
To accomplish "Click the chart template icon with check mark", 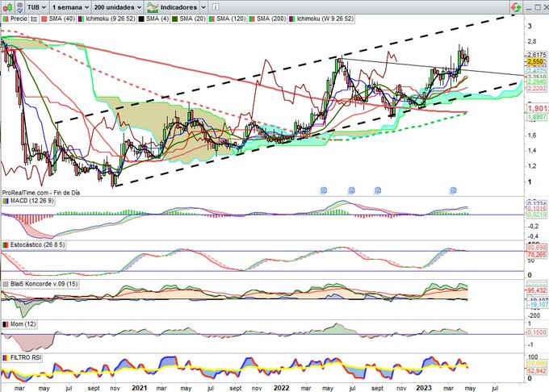I will (x=19, y=7).
